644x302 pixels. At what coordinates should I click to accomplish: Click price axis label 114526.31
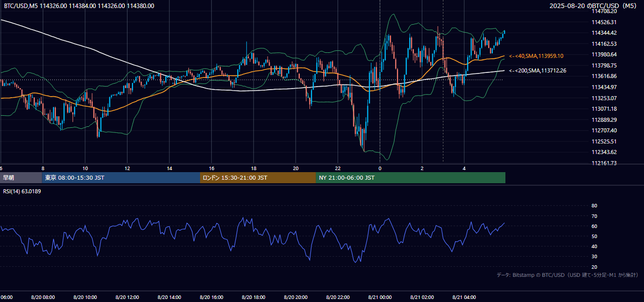coord(604,22)
